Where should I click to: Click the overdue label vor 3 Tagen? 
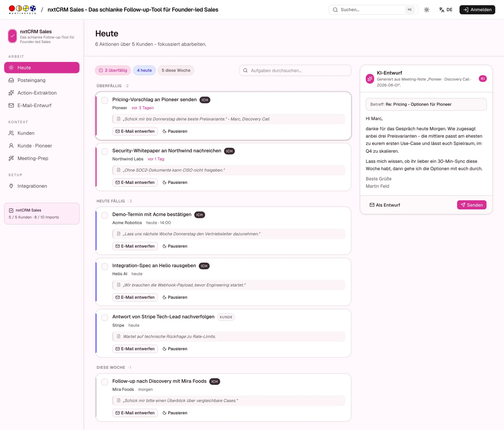coord(143,108)
